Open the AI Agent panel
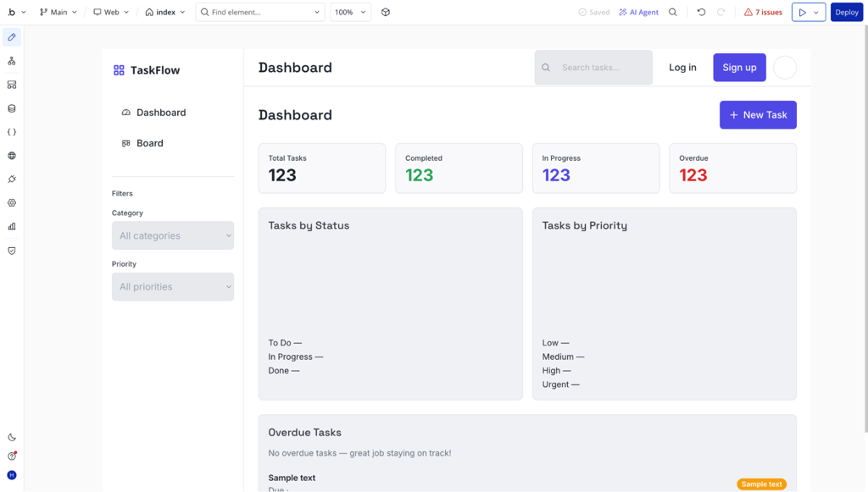The height and width of the screenshot is (492, 868). [639, 12]
